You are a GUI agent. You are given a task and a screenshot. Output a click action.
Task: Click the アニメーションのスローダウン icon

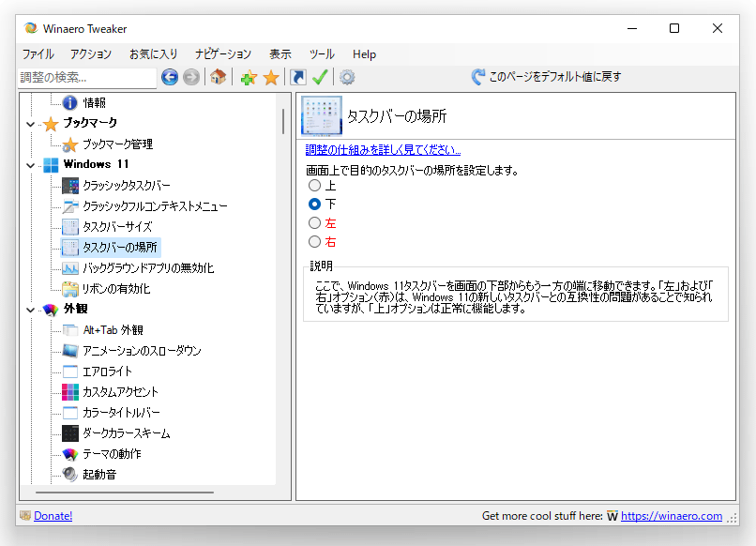pos(70,351)
